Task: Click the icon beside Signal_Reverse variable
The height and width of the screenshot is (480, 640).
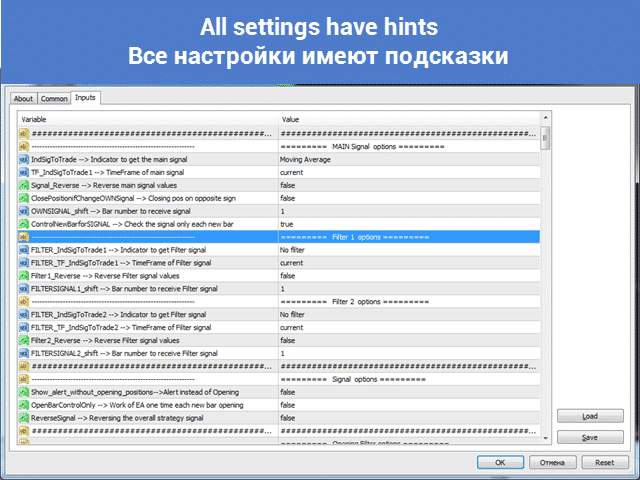Action: pyautogui.click(x=24, y=185)
